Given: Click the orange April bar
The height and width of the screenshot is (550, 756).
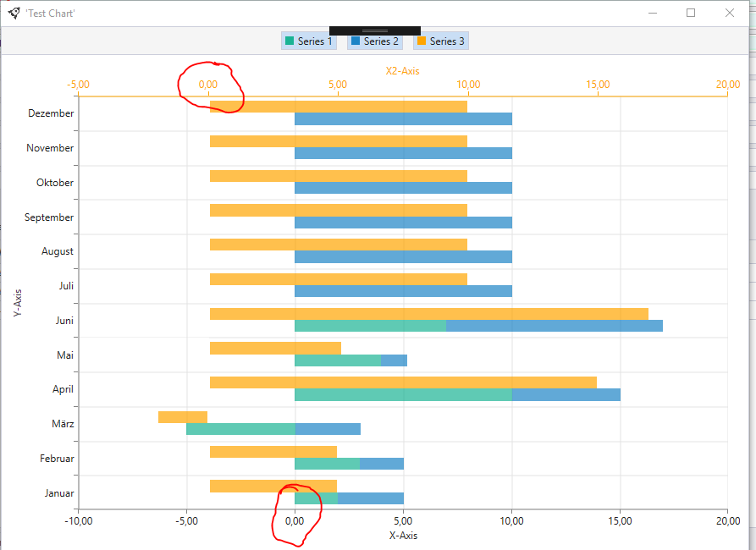Looking at the screenshot, I should point(403,382).
